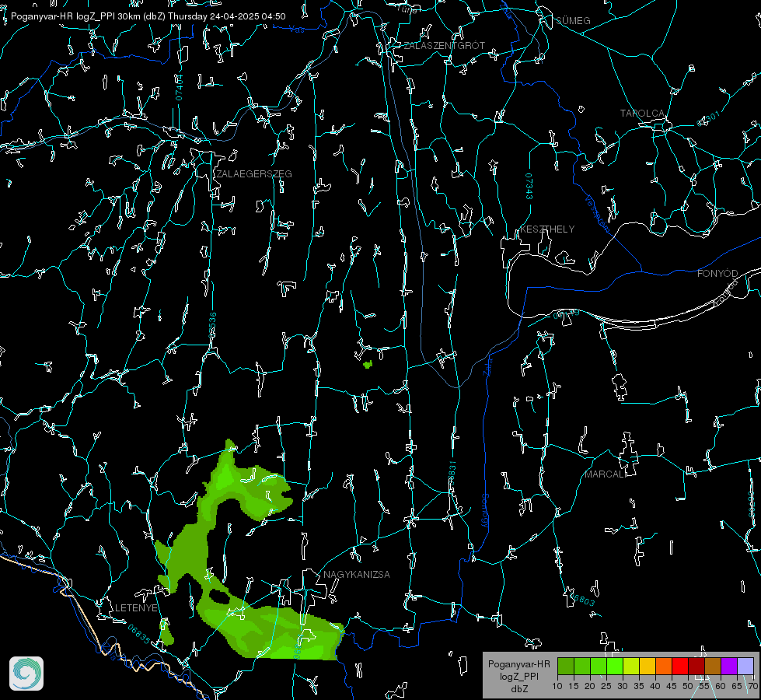Select the 25–30 dBZ bright green swatch
Screen dimensions: 761x700
(615, 667)
